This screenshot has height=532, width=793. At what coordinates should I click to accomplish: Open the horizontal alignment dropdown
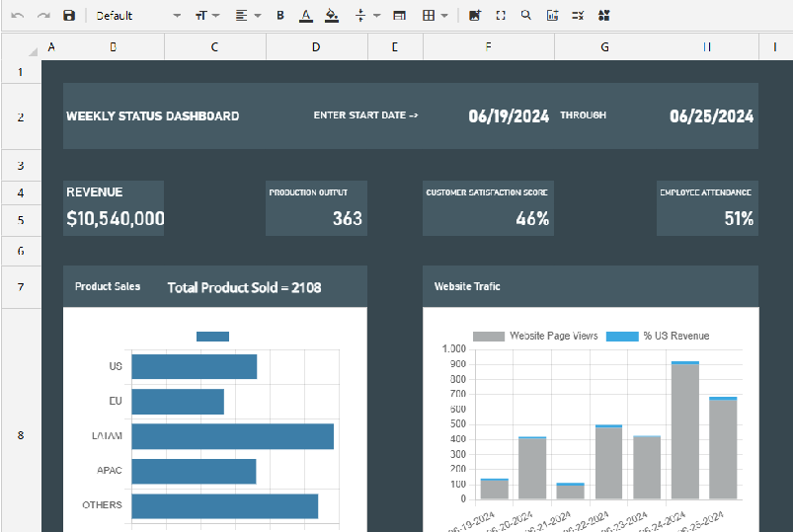click(248, 16)
